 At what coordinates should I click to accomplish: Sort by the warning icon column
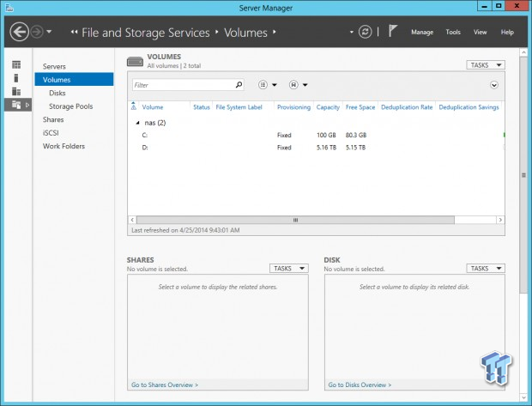[133, 107]
